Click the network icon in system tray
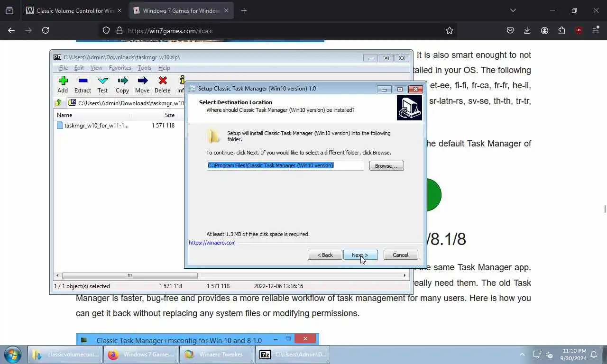This screenshot has width=607, height=364. point(537,355)
